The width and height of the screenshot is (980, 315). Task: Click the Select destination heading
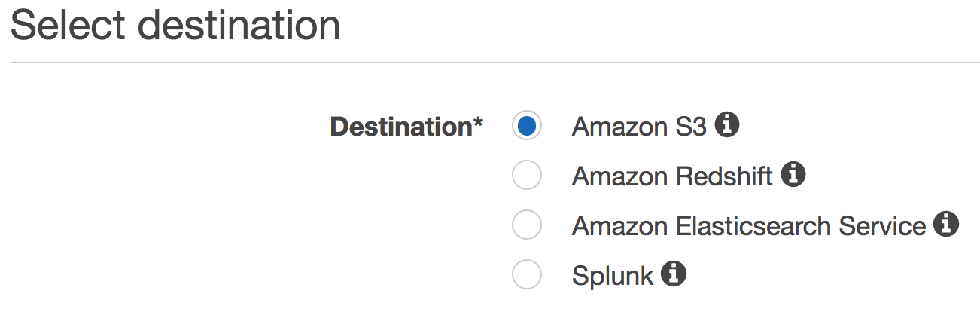[175, 26]
